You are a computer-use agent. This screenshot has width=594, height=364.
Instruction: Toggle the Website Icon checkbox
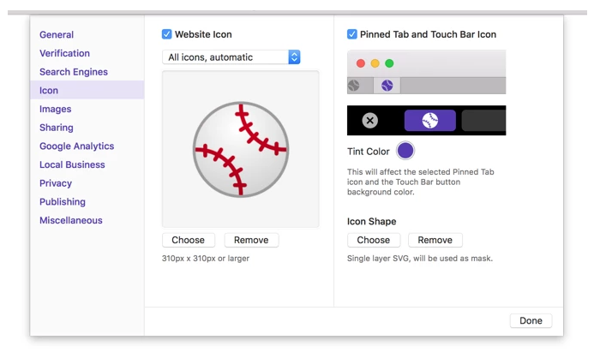(167, 34)
